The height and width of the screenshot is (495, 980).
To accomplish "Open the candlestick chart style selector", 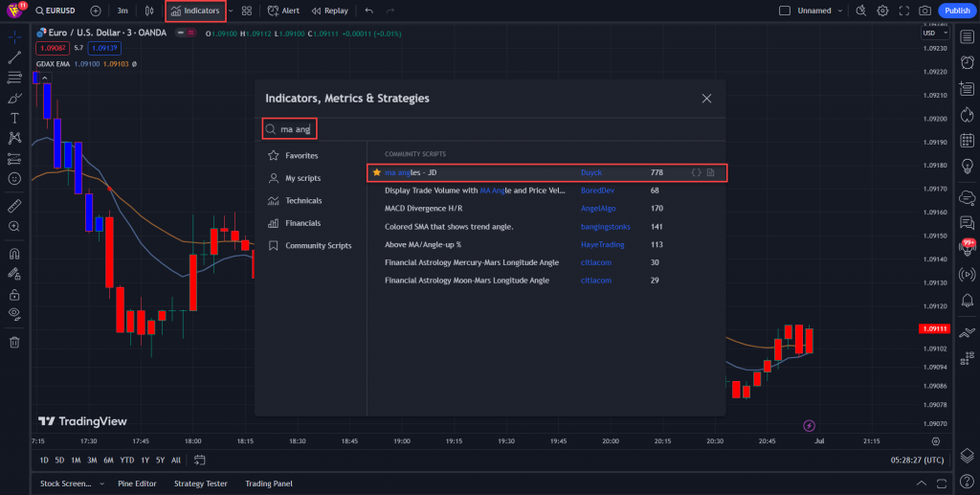I will point(148,11).
